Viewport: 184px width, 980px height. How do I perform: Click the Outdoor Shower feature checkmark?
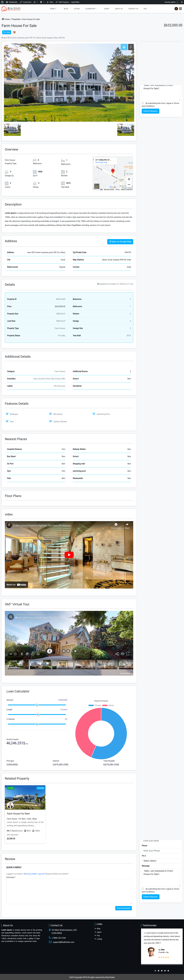click(x=51, y=421)
